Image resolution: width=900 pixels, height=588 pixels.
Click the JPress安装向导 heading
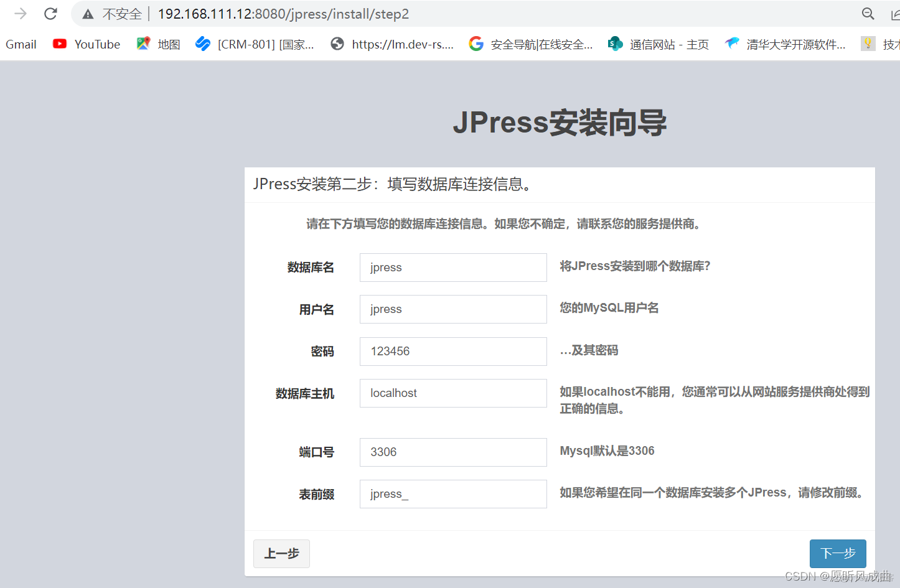560,123
